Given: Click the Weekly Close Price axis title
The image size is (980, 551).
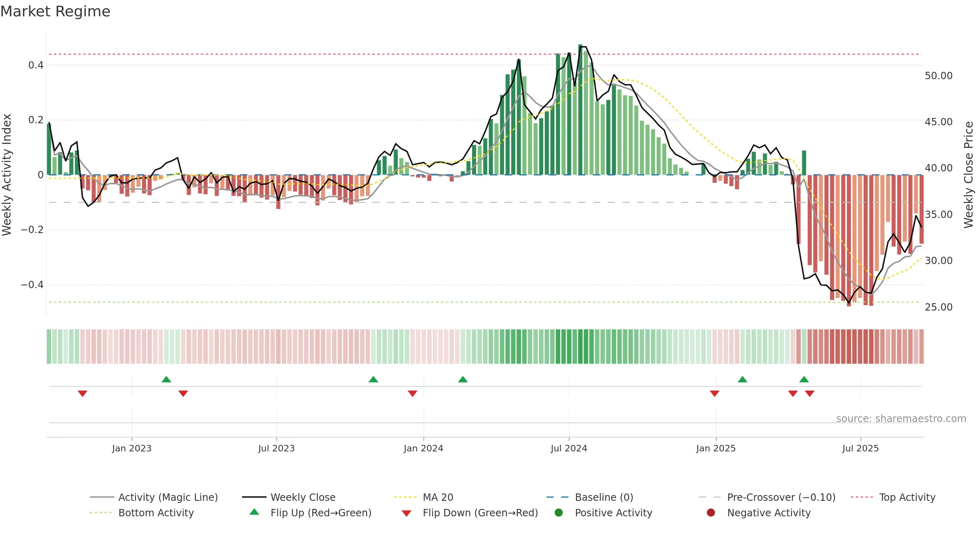Looking at the screenshot, I should [x=969, y=175].
